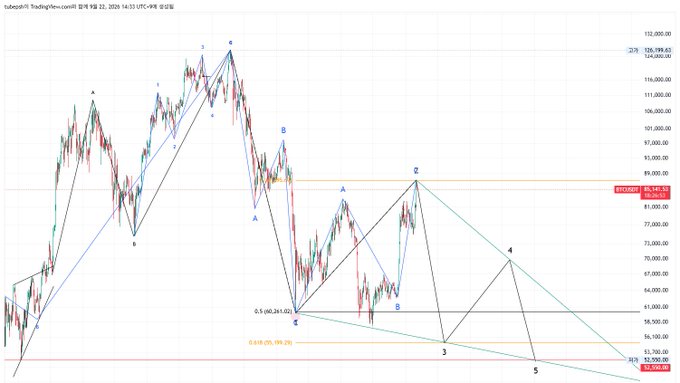Click the 97,000.00 price axis label
This screenshot has width=680, height=383.
click(x=657, y=143)
